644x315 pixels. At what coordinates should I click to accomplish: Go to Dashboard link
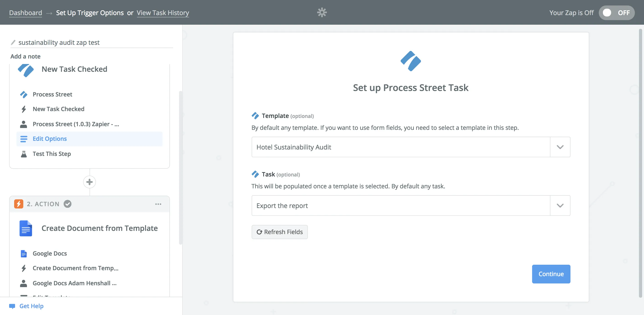(26, 13)
